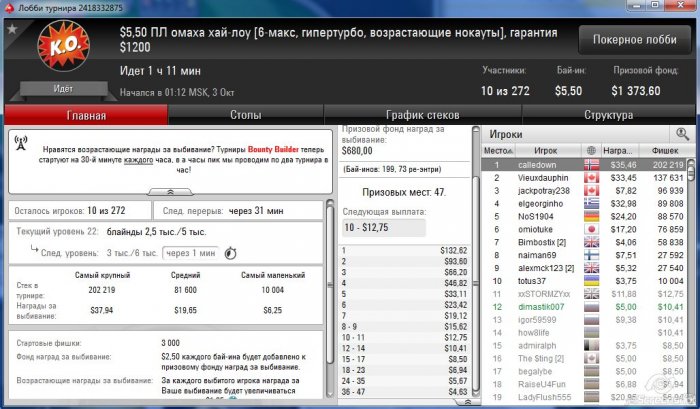Select player row NoS1904
This screenshot has width=700, height=409.
[584, 217]
